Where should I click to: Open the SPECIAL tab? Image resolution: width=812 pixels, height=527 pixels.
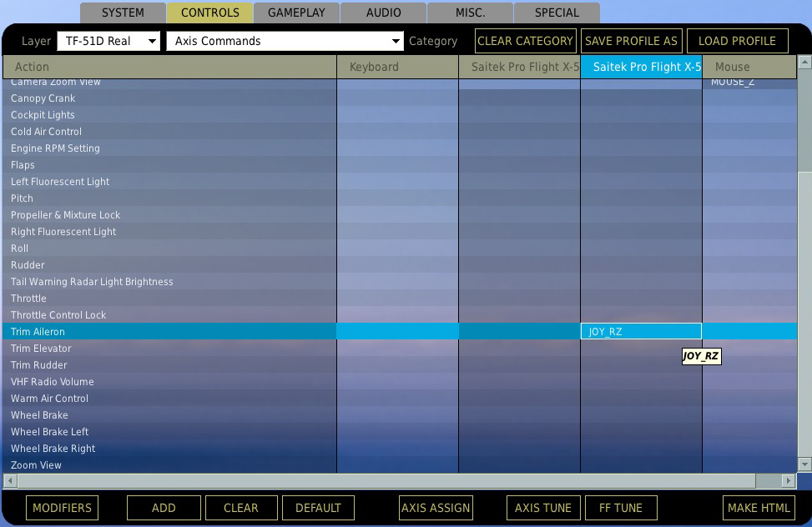556,13
